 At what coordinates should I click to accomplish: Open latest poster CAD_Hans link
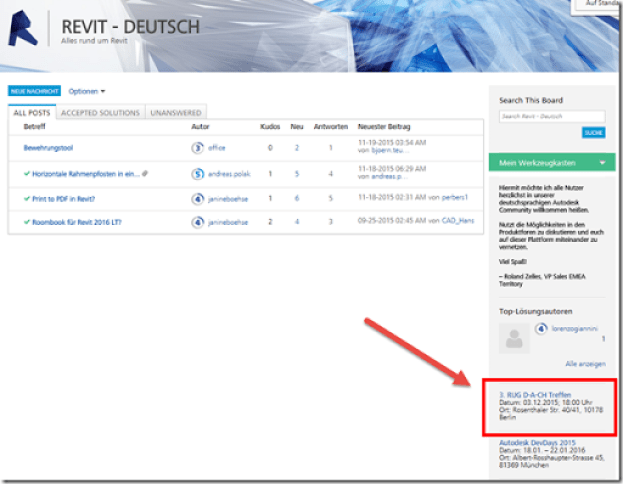[x=458, y=221]
